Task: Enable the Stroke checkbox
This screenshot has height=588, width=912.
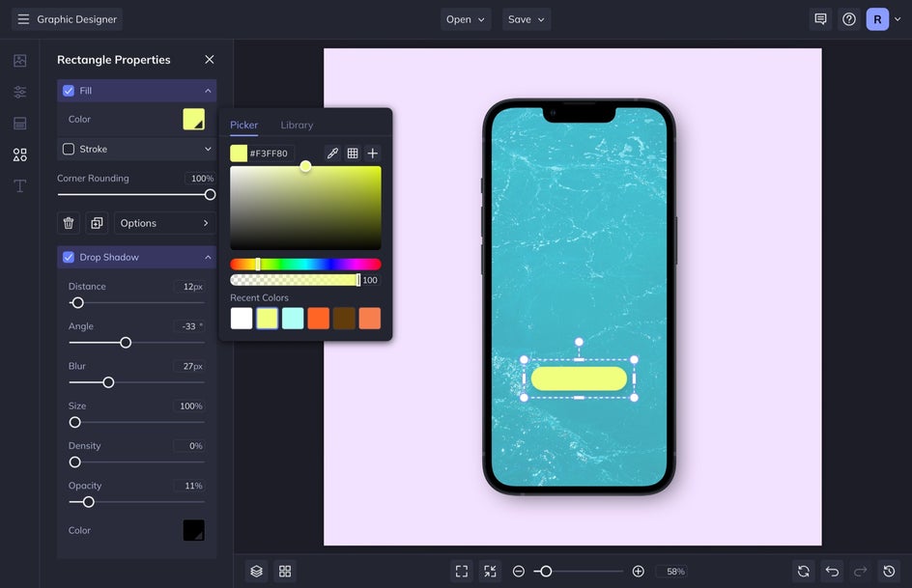Action: click(x=69, y=149)
